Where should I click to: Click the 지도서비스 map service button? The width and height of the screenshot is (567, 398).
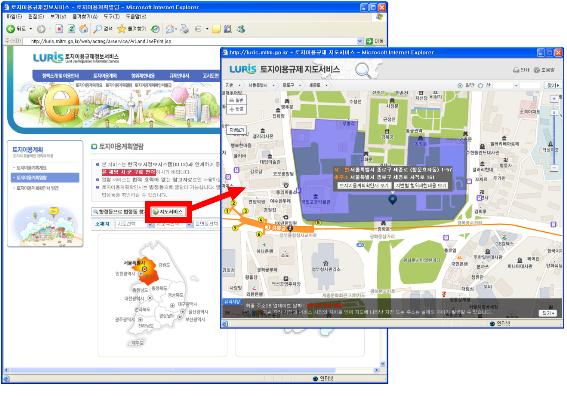[x=169, y=212]
